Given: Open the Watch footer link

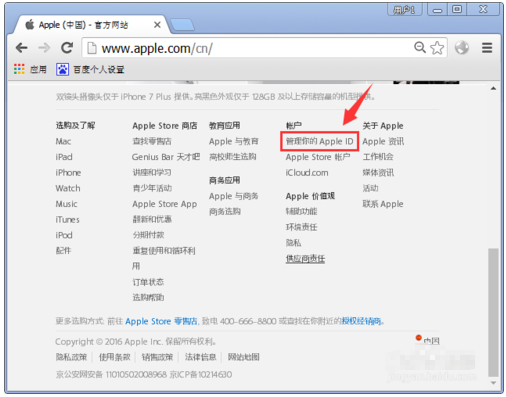Looking at the screenshot, I should click(x=68, y=188).
